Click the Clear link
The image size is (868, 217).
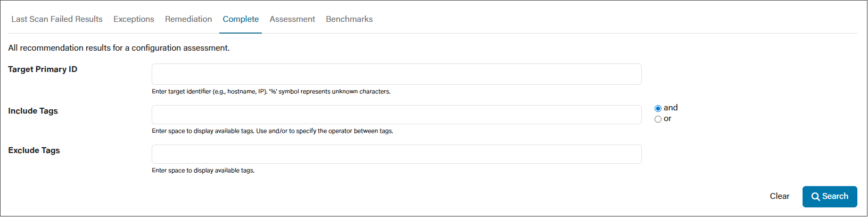[x=780, y=196]
